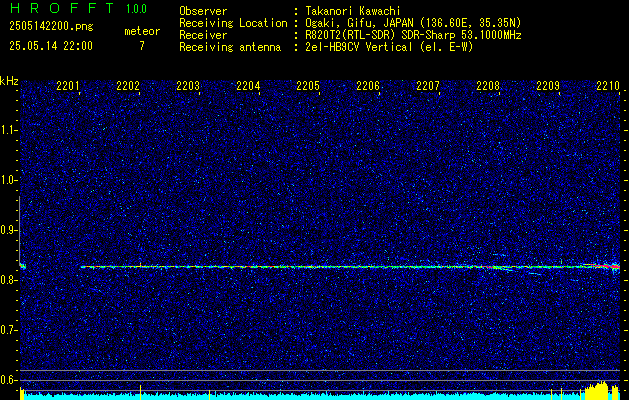The image size is (629, 400).
Task: Click the Receiver label
Action: (203, 35)
